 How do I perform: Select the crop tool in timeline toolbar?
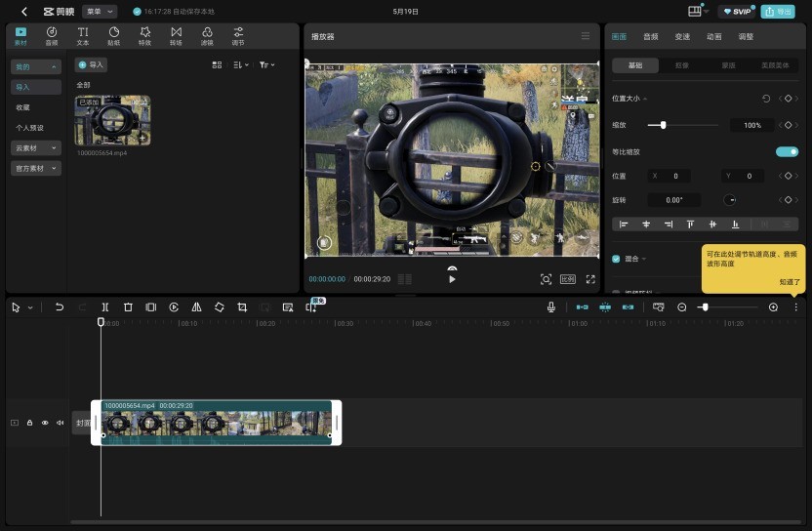point(242,307)
